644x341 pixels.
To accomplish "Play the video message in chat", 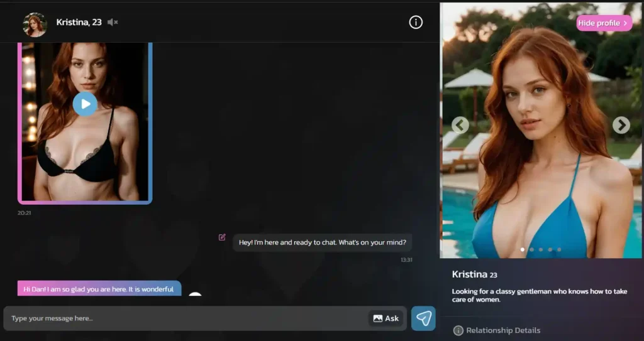I will [x=85, y=104].
